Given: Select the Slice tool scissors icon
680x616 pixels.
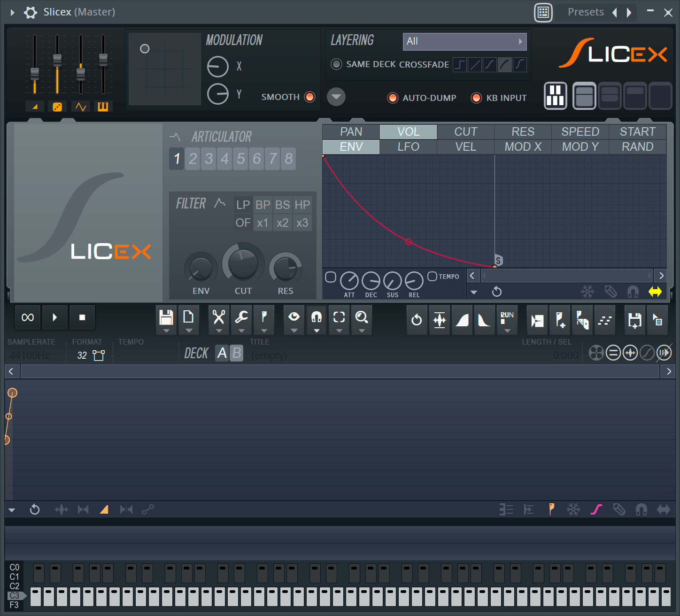Looking at the screenshot, I should (218, 317).
